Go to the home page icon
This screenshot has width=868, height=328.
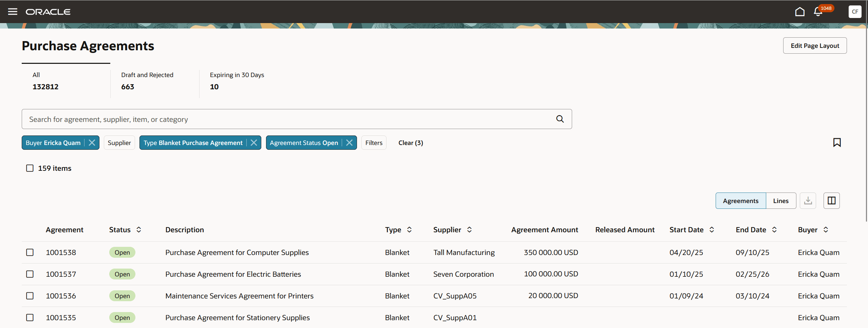(800, 11)
